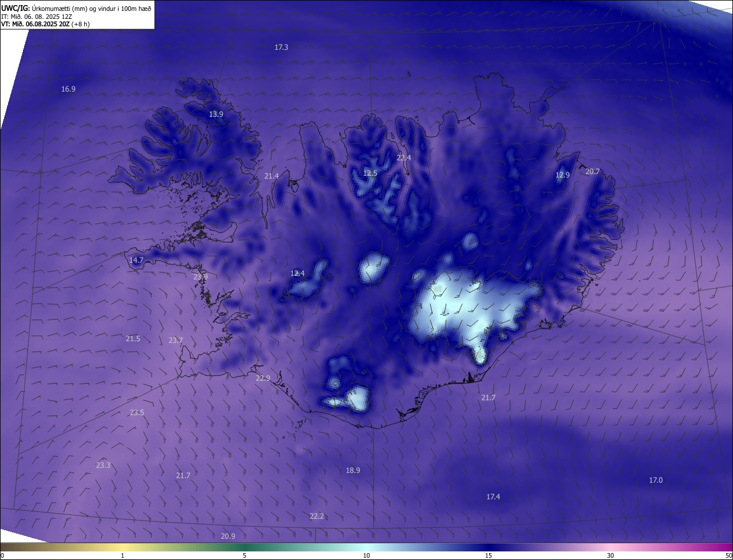The width and height of the screenshot is (733, 560).
Task: Click the 0 tick on the colour scale
Action: point(2,555)
